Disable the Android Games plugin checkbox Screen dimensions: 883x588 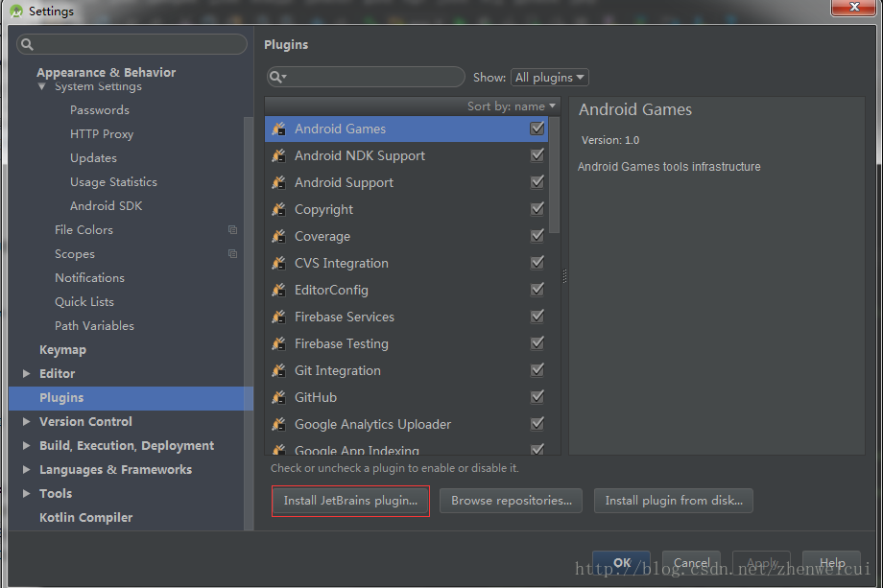pos(537,129)
